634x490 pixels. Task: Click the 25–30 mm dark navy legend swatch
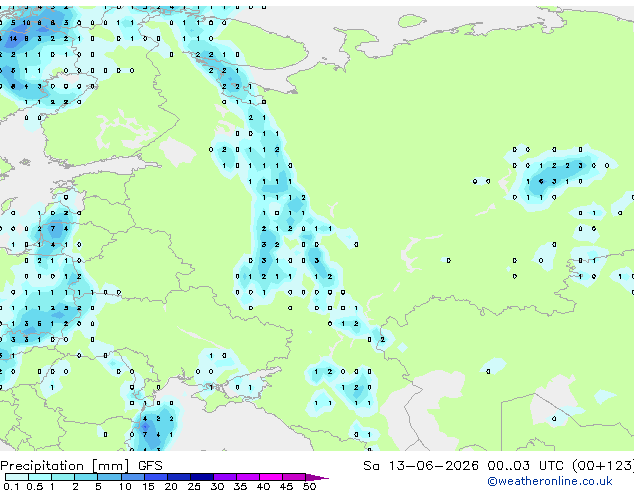click(202, 477)
